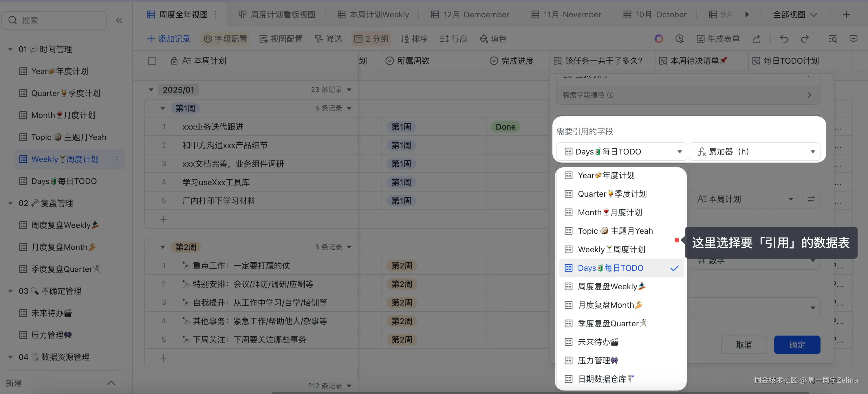This screenshot has width=868, height=394.
Task: Switch to 周度计划看板视图 tab
Action: pyautogui.click(x=277, y=14)
